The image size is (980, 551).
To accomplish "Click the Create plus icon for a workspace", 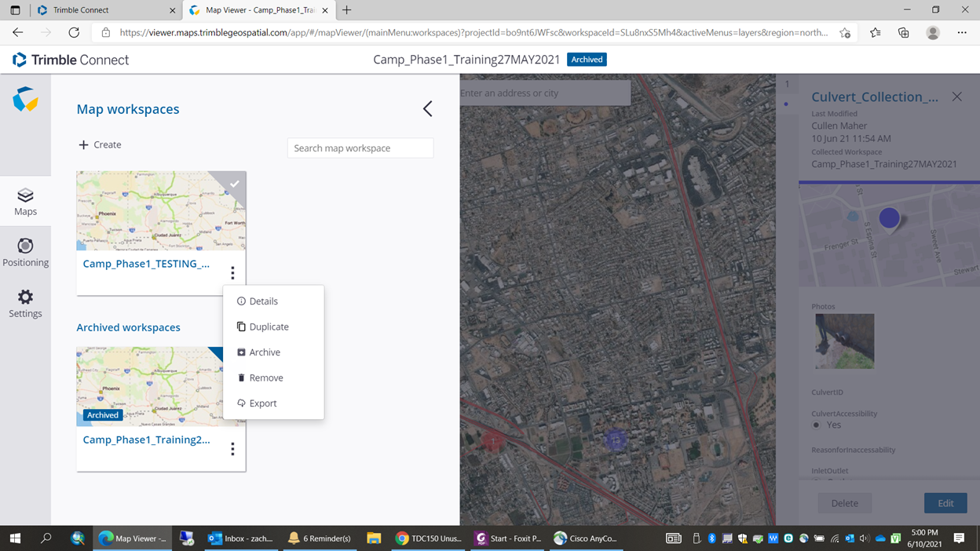I will pyautogui.click(x=83, y=144).
